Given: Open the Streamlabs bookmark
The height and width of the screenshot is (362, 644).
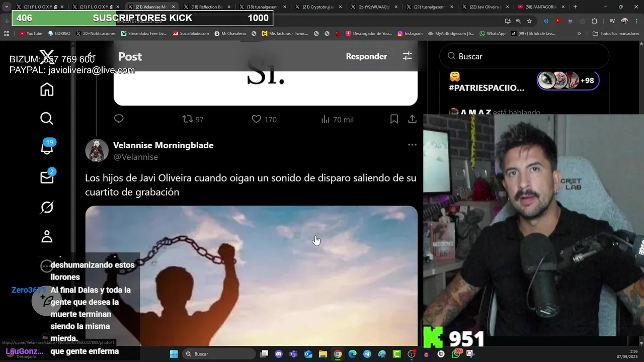Looking at the screenshot, I should point(143,34).
